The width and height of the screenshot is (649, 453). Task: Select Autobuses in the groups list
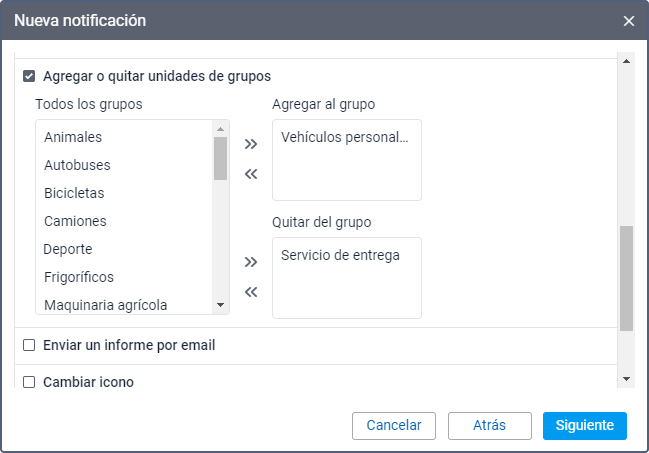(77, 165)
